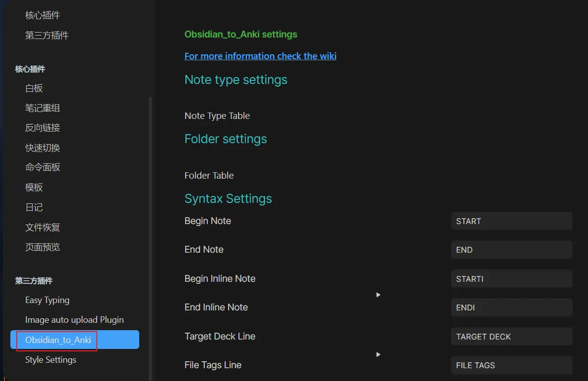Select Obsidian_to_Anki in the sidebar
Viewport: 588px width, 381px height.
pyautogui.click(x=75, y=340)
